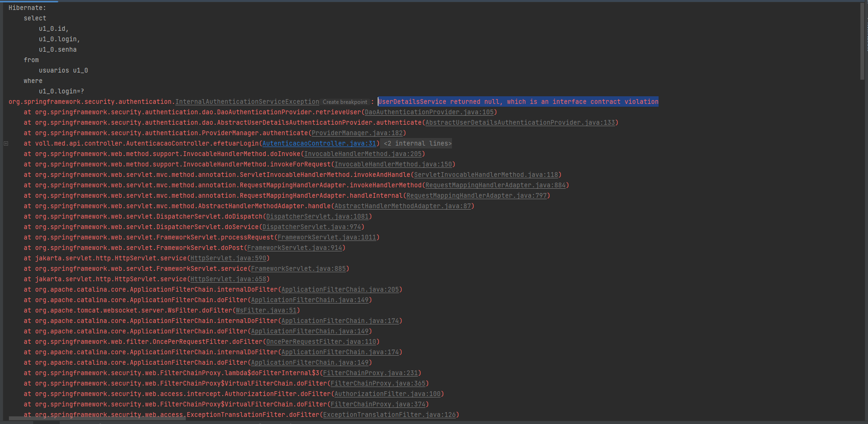Open ExceptionTranslationFilter.java:126 link

[389, 415]
